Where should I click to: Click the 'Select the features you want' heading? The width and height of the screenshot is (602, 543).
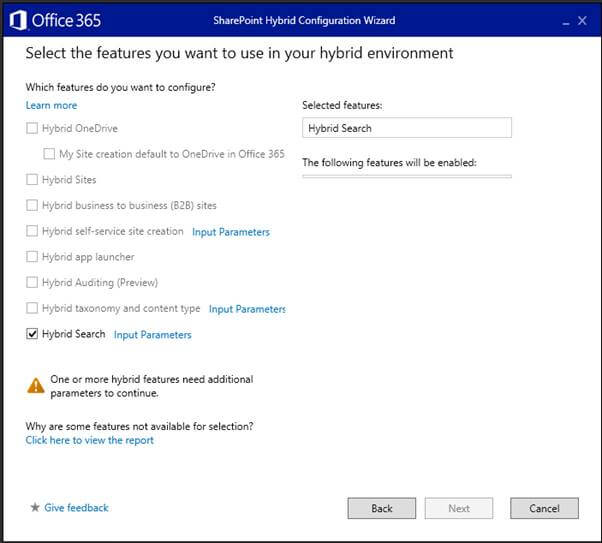(239, 53)
